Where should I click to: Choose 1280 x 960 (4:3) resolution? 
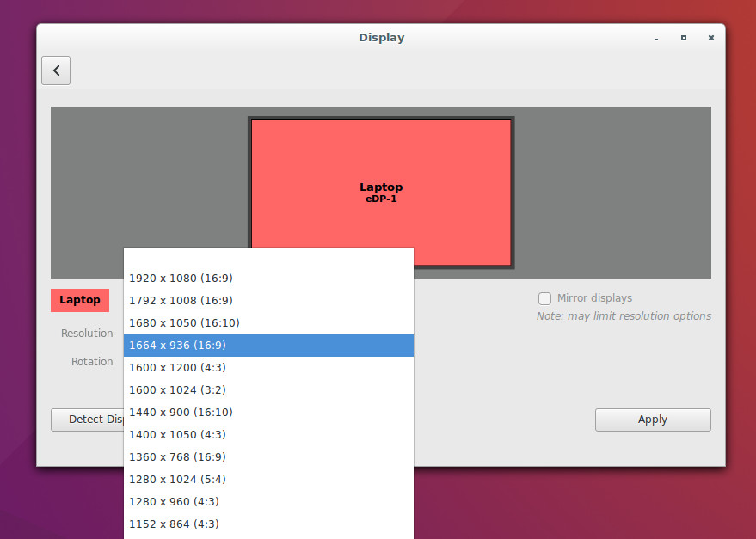point(268,501)
